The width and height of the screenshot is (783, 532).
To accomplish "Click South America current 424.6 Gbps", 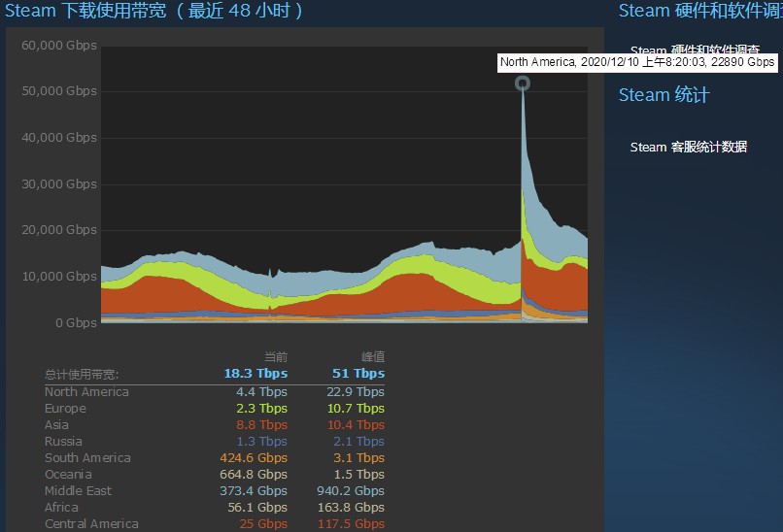I will 254,457.
